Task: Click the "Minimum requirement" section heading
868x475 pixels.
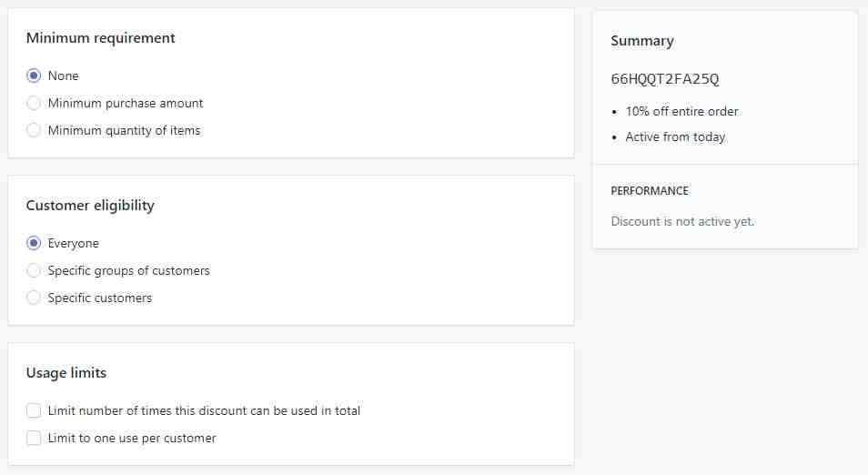Action: (101, 38)
